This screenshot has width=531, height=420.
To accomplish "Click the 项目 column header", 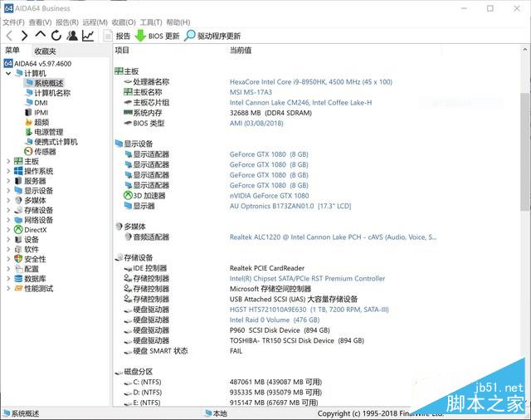I will point(122,51).
